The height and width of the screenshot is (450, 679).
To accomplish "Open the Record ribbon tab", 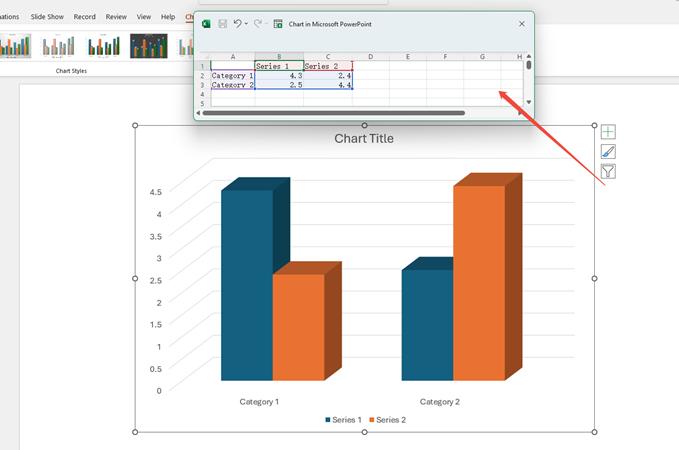I will [x=84, y=17].
